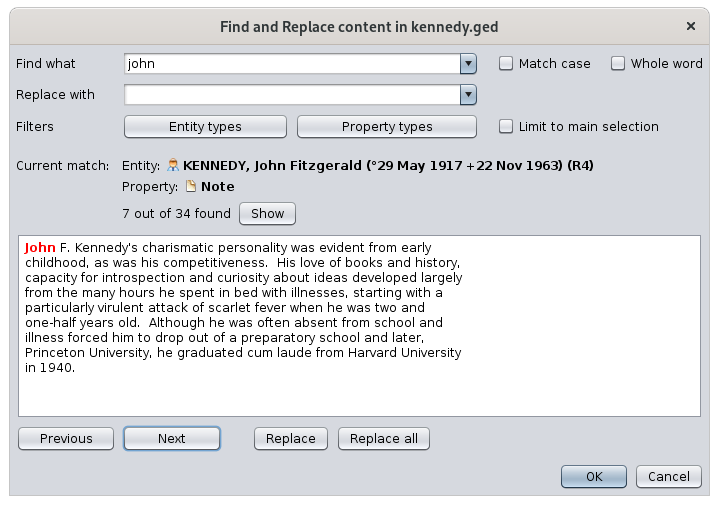Viewport: 719px width, 505px height.
Task: Enable the Match case checkbox
Action: [x=506, y=63]
